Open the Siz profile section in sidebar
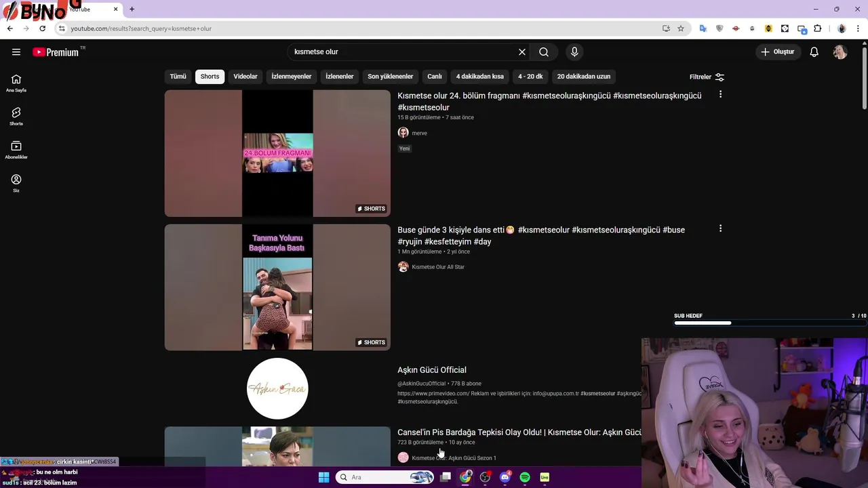This screenshot has width=868, height=488. tap(16, 183)
